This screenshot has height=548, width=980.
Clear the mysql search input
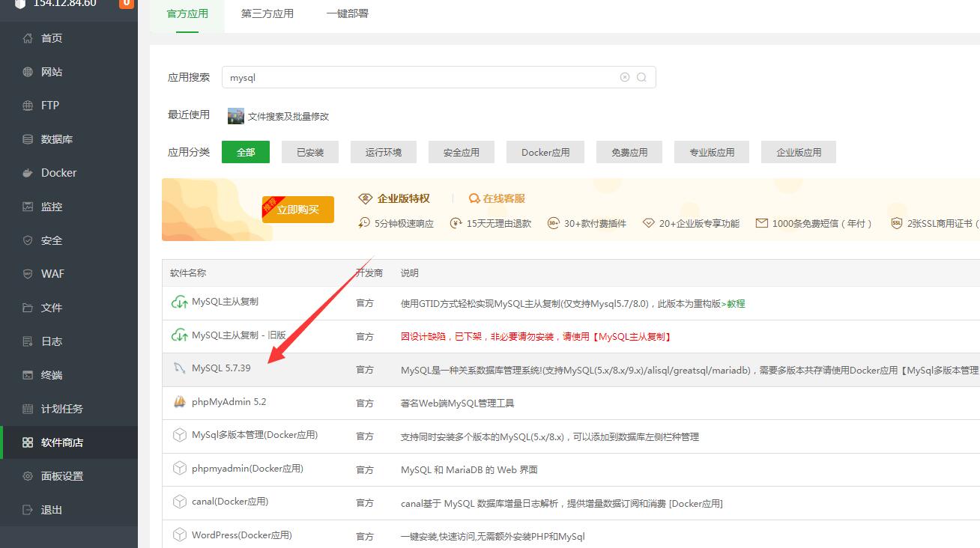[x=625, y=77]
